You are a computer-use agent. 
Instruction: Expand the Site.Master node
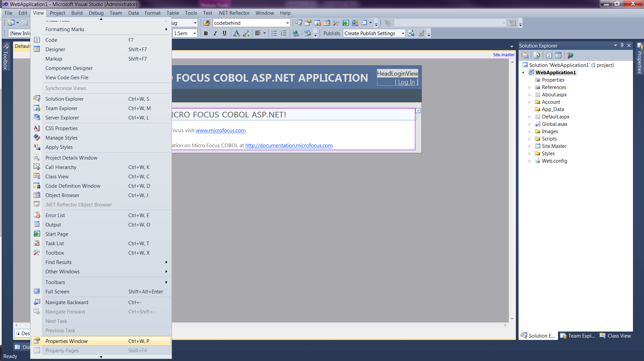[529, 146]
